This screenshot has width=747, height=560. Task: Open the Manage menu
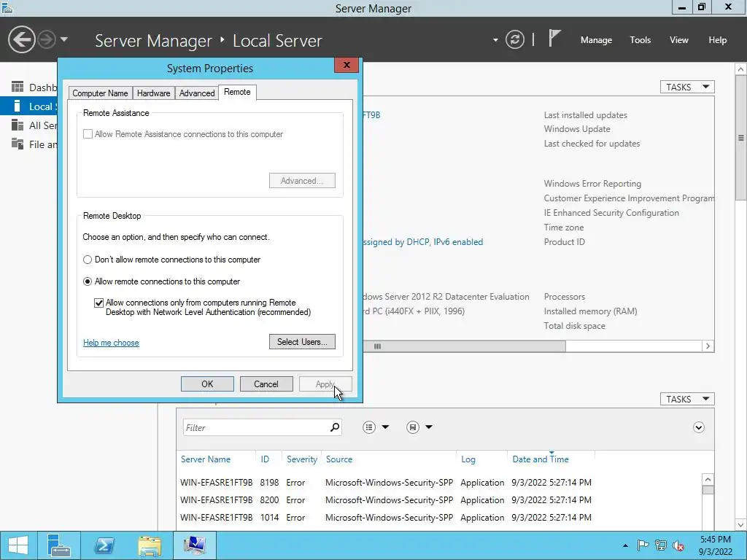click(x=596, y=40)
